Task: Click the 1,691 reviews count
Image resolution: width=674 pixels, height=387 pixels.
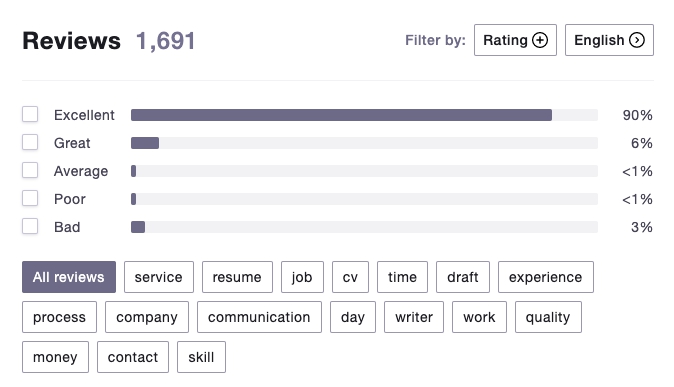Action: tap(165, 41)
